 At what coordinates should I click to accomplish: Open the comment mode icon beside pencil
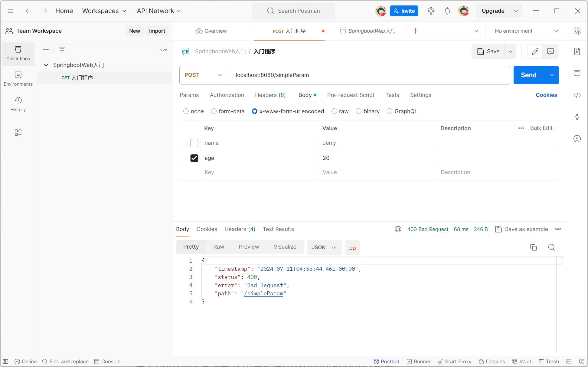[550, 51]
